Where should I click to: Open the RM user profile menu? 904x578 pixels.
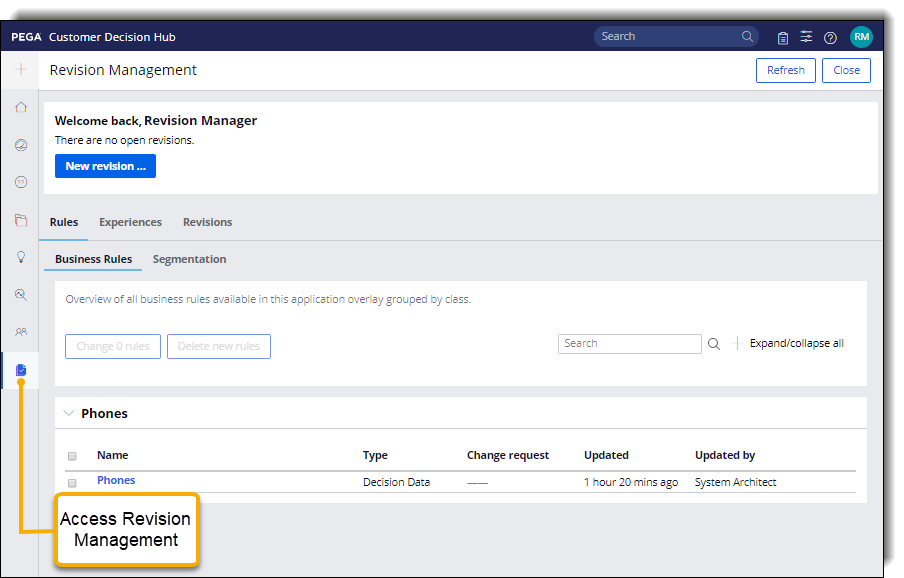point(861,37)
